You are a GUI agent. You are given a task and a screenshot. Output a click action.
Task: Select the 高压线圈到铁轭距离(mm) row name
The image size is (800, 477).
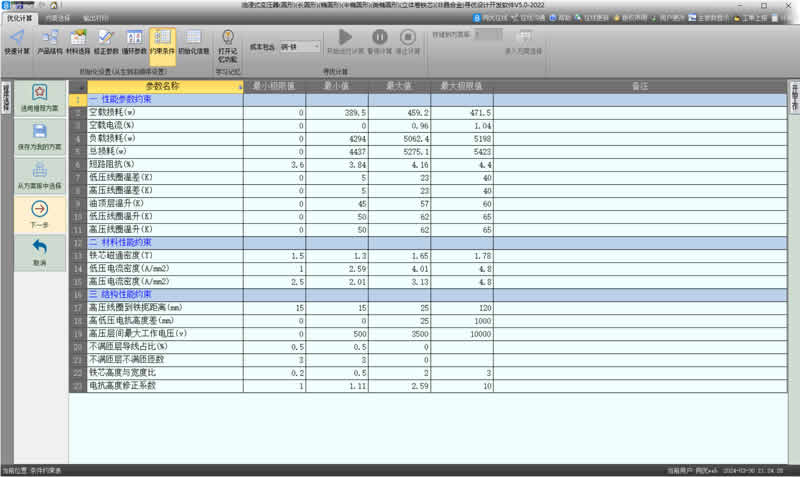click(165, 308)
